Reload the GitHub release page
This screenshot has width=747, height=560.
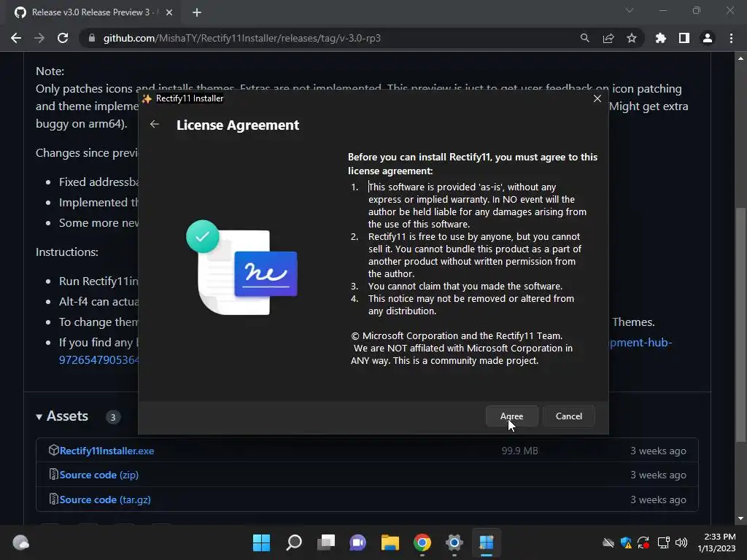(63, 38)
